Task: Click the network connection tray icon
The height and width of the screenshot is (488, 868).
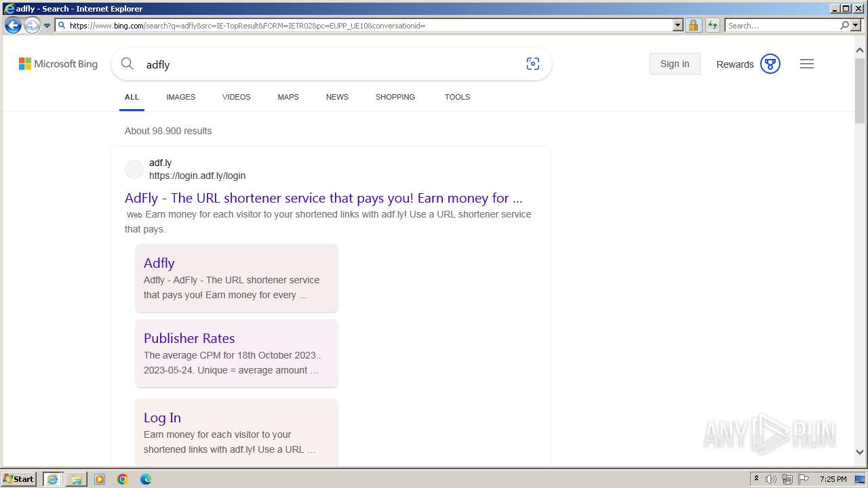Action: click(787, 479)
